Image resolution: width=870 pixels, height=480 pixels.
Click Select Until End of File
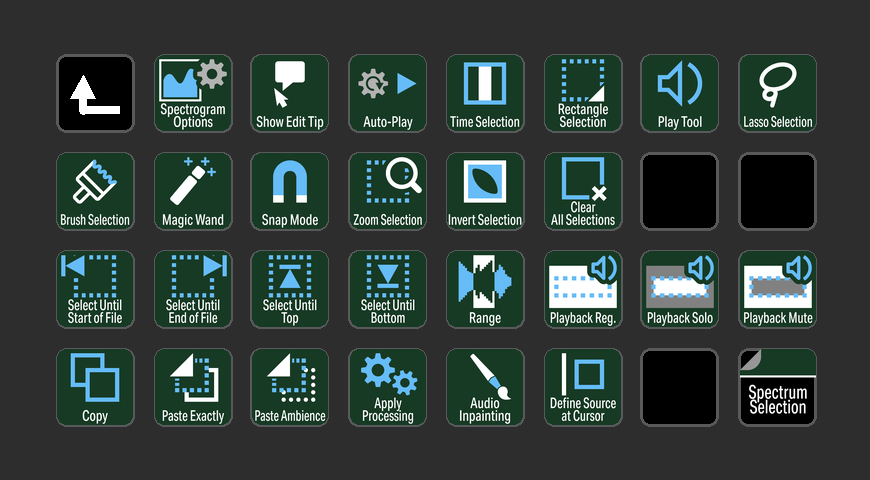pyautogui.click(x=193, y=289)
